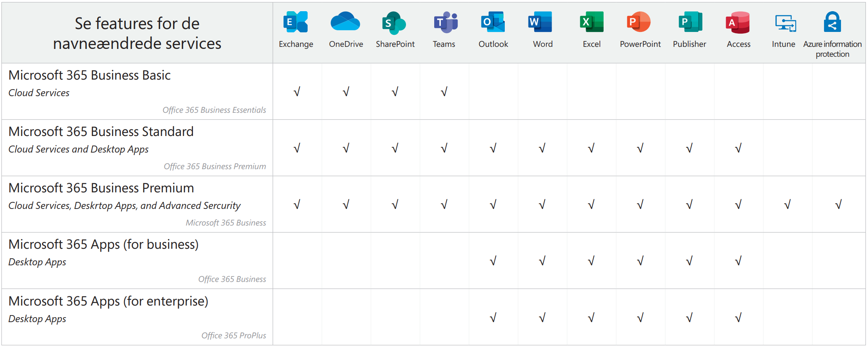This screenshot has width=868, height=347.
Task: Click the 'Se features for de navneændrede services' heading
Action: (x=137, y=33)
